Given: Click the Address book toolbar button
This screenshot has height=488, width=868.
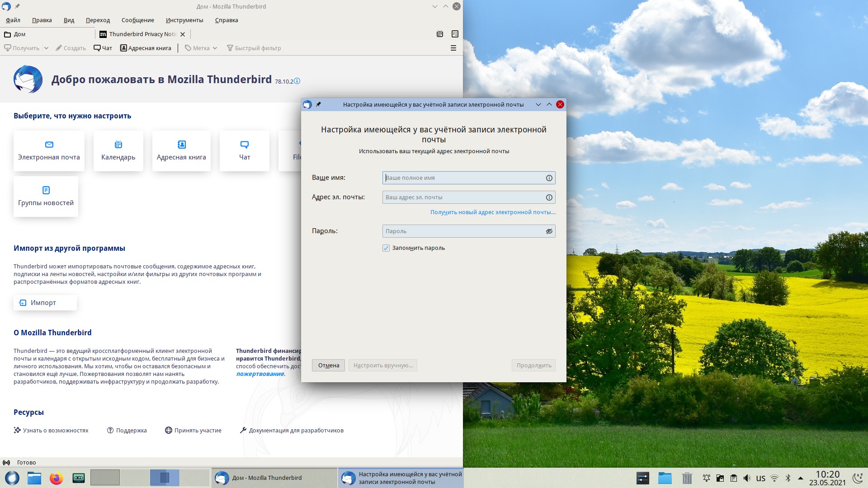Looking at the screenshot, I should click(145, 48).
